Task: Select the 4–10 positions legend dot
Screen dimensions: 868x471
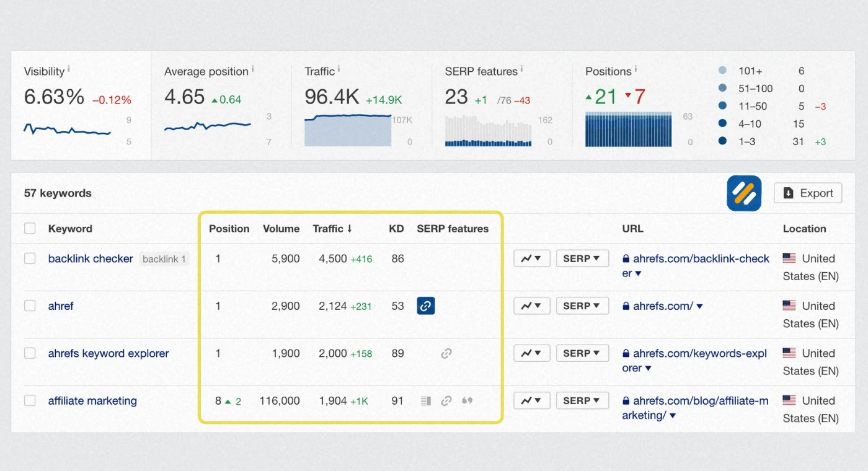Action: (722, 123)
